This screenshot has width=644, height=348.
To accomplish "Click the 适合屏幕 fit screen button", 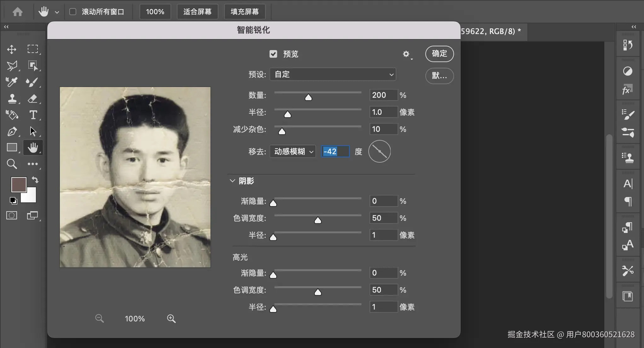I will 197,12.
